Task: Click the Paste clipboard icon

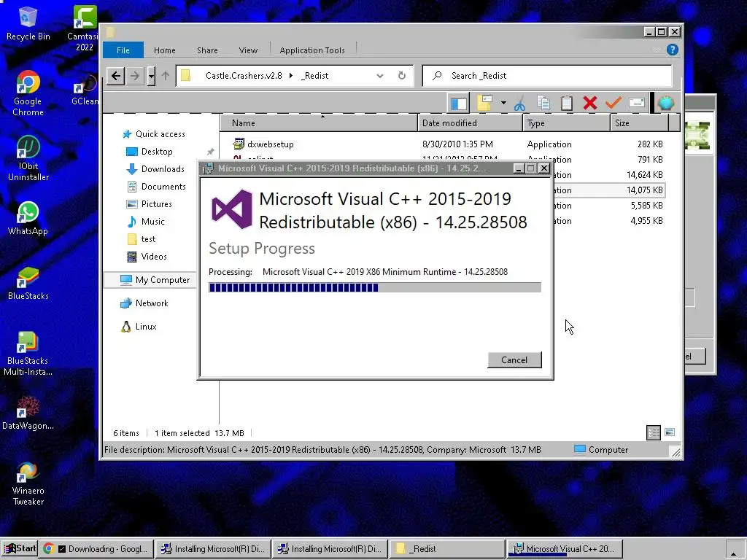Action: click(x=566, y=104)
